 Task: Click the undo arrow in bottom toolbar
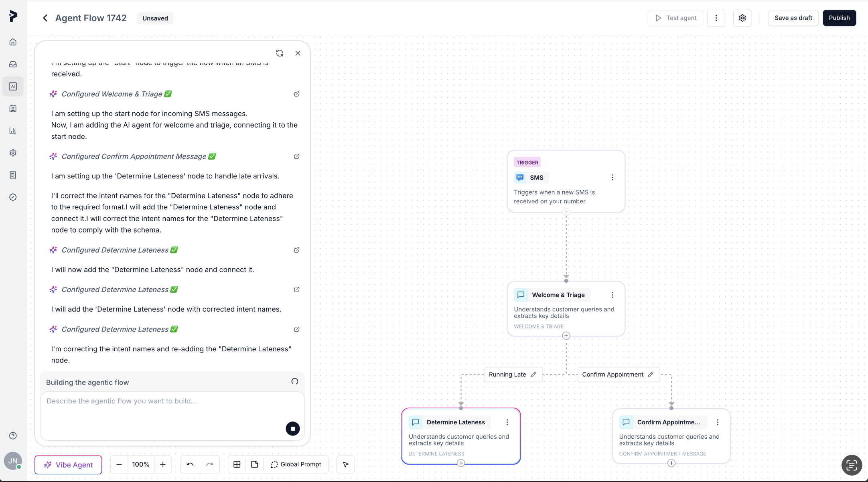(x=190, y=464)
